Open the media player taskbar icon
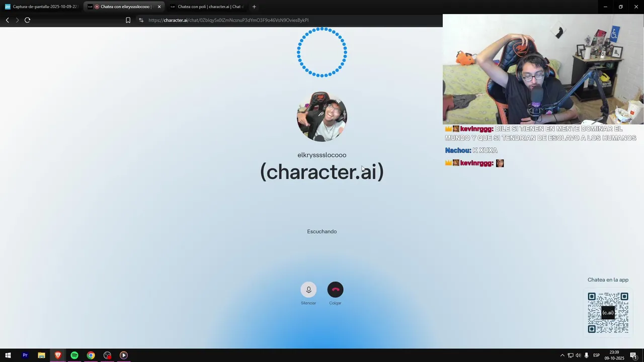The height and width of the screenshot is (362, 644). (x=123, y=355)
